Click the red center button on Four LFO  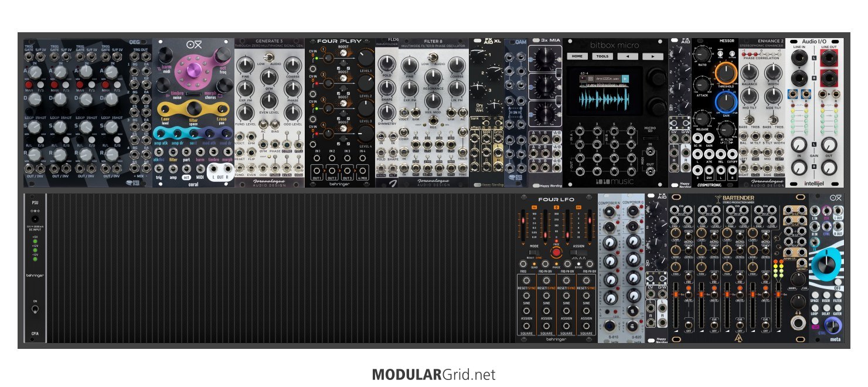(x=556, y=252)
